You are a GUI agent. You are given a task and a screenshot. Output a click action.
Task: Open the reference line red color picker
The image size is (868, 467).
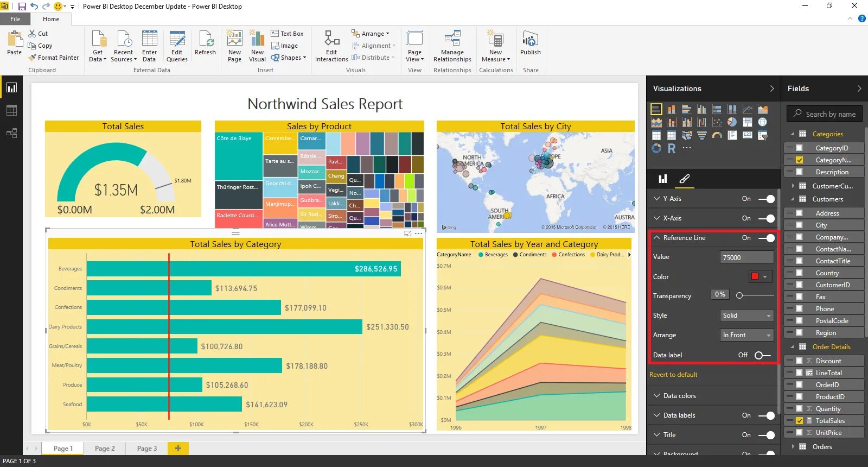pos(760,276)
